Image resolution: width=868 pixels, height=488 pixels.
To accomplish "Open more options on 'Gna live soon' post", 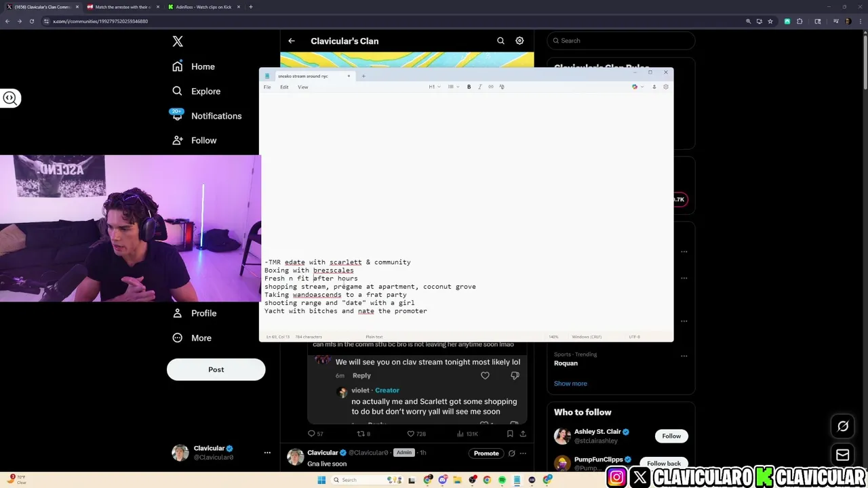I will 523,453.
